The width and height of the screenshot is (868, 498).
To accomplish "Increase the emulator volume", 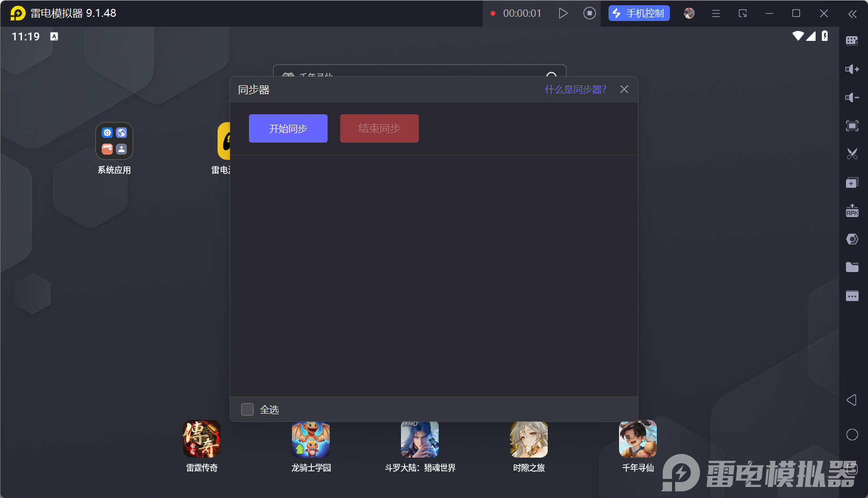I will tap(852, 69).
